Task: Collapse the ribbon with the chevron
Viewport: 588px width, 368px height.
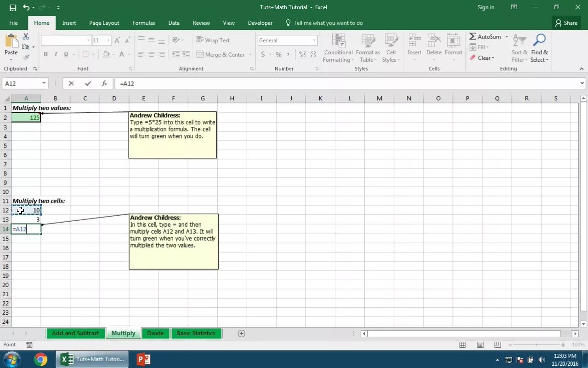Action: pyautogui.click(x=582, y=69)
